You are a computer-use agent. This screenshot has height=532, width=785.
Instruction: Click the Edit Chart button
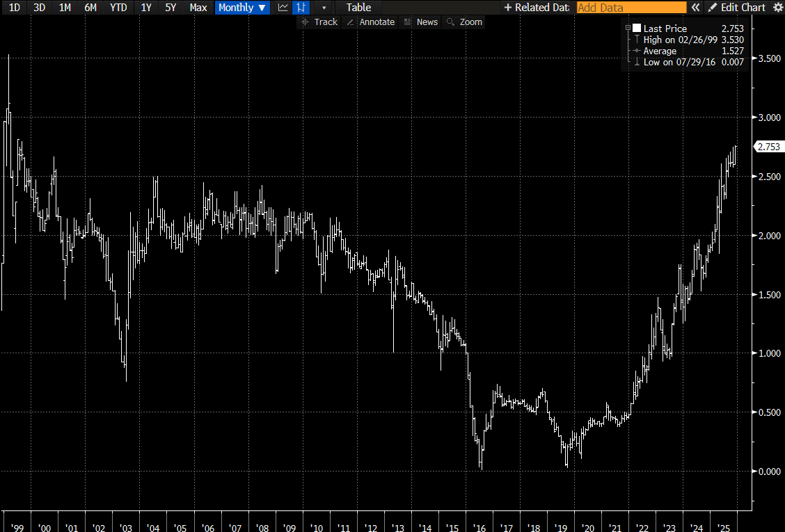point(738,8)
